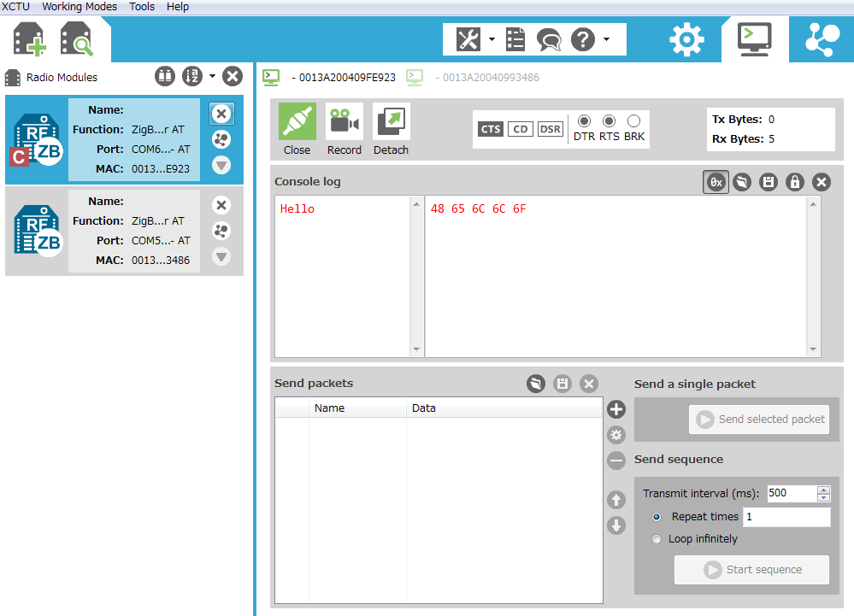Move selected packet up
854x616 pixels.
(x=616, y=500)
